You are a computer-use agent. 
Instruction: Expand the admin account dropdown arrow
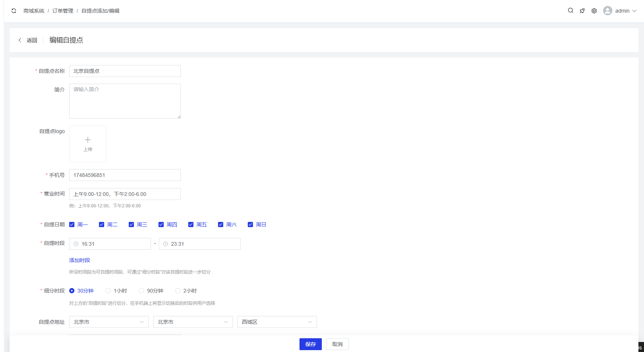(634, 11)
